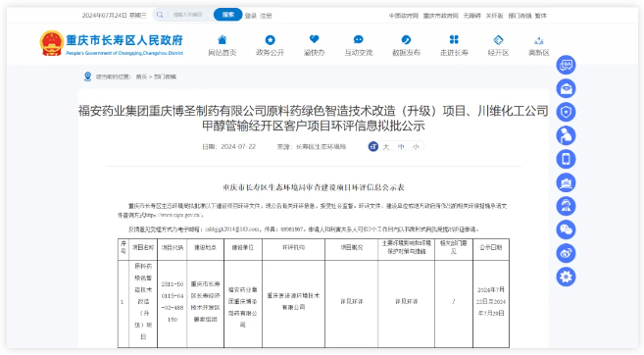The image size is (644, 355).
Task: Click the shield star sidebar icon
Action: (x=566, y=112)
